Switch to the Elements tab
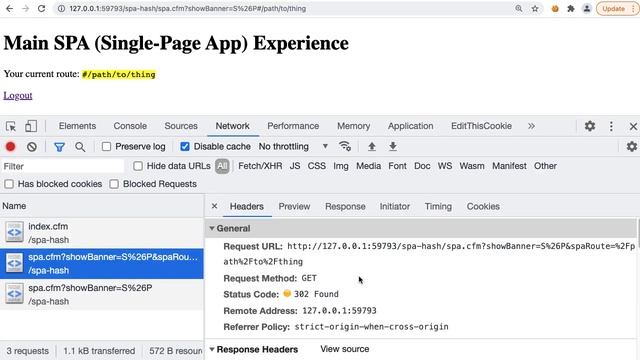640x360 pixels. [77, 126]
